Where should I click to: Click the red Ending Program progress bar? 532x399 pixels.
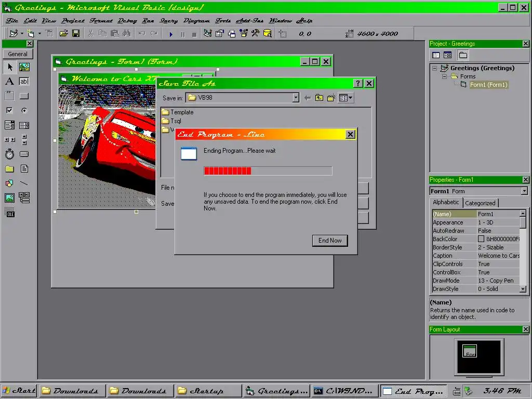coord(268,170)
